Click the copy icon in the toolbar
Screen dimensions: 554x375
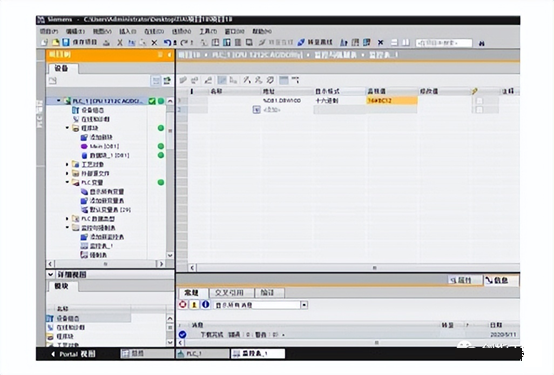[131, 43]
